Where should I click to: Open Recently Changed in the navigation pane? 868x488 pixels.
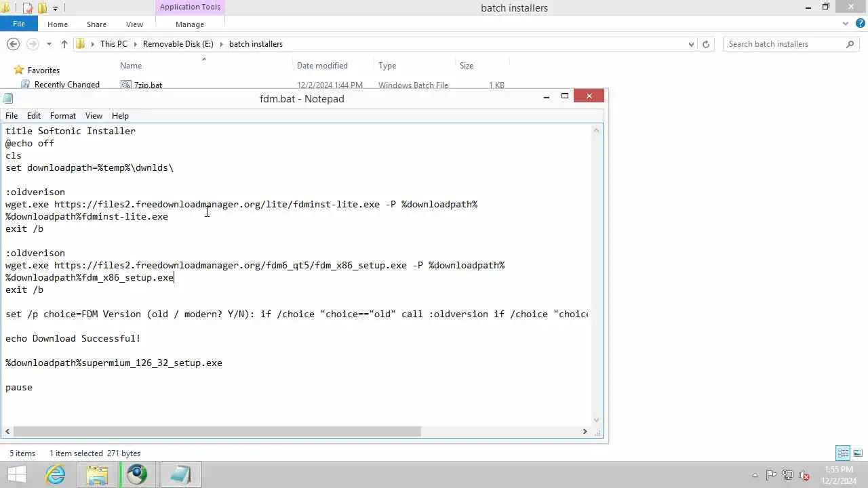(67, 85)
